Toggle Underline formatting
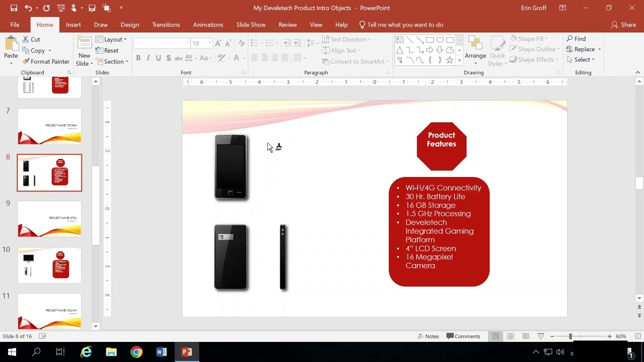Screen dimensions: 644x362 coord(158,58)
